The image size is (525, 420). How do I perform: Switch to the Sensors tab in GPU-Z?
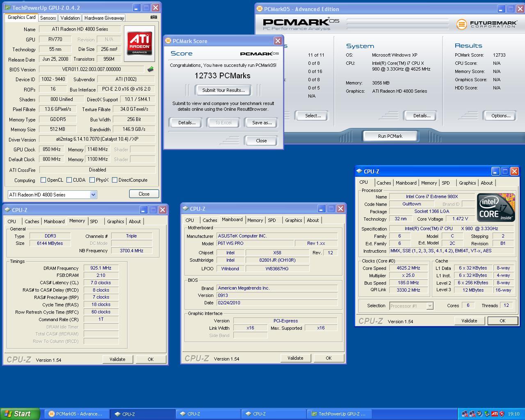coord(48,18)
